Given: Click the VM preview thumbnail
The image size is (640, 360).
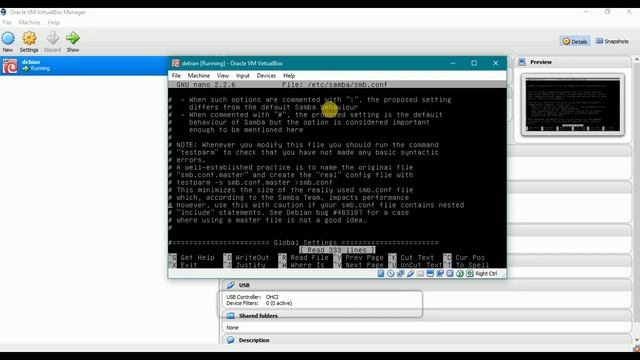Looking at the screenshot, I should tap(573, 104).
